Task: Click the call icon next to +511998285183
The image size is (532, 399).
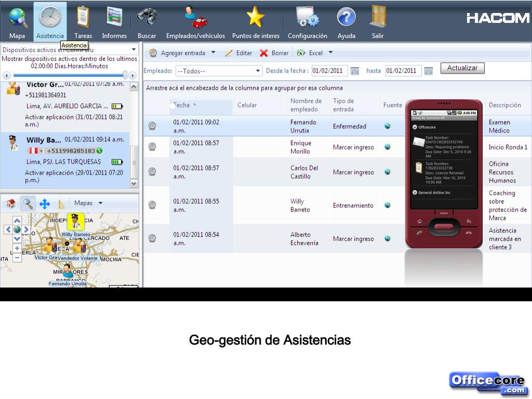Action: [99, 151]
